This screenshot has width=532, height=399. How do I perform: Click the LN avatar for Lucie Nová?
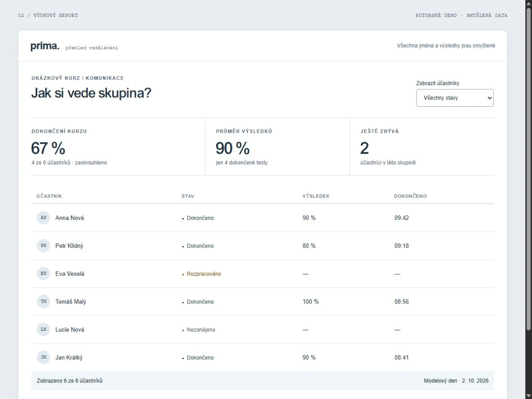(44, 329)
